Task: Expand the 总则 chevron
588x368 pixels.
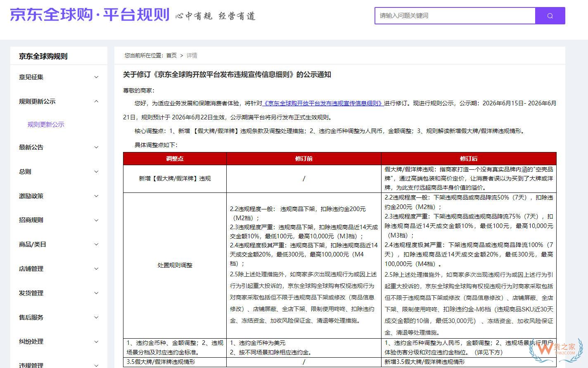Action: tap(96, 172)
